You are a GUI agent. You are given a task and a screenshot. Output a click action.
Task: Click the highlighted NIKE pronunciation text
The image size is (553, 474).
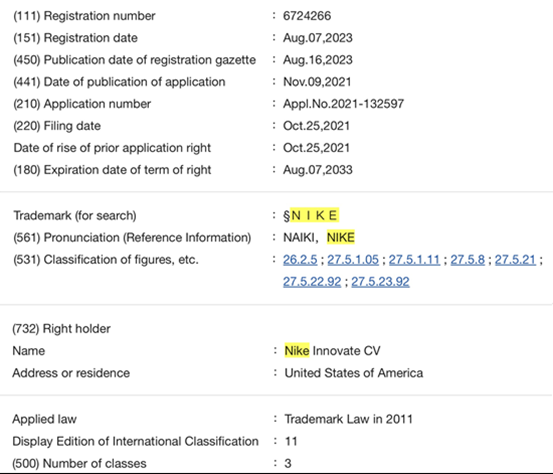pos(341,237)
